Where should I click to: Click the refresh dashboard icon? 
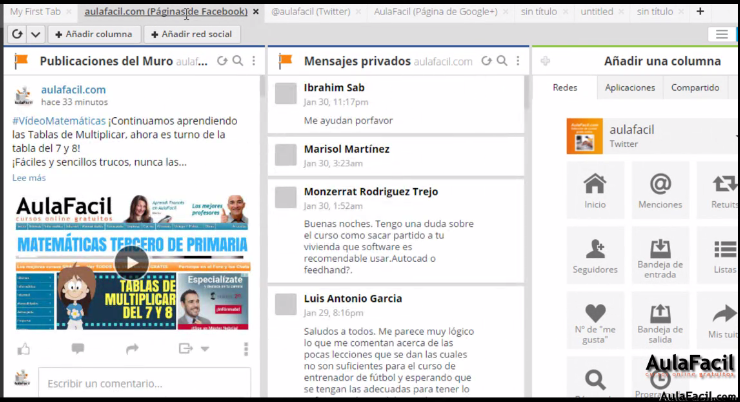17,34
